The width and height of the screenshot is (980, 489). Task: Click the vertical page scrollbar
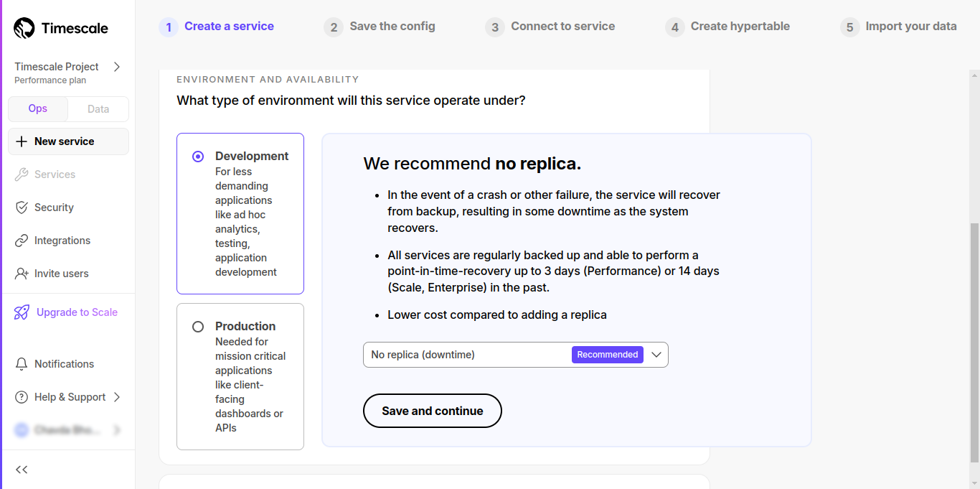coord(974,343)
